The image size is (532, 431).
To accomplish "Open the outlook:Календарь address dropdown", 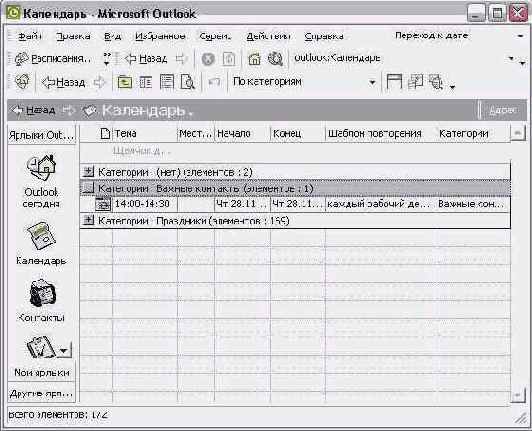I will coord(511,59).
